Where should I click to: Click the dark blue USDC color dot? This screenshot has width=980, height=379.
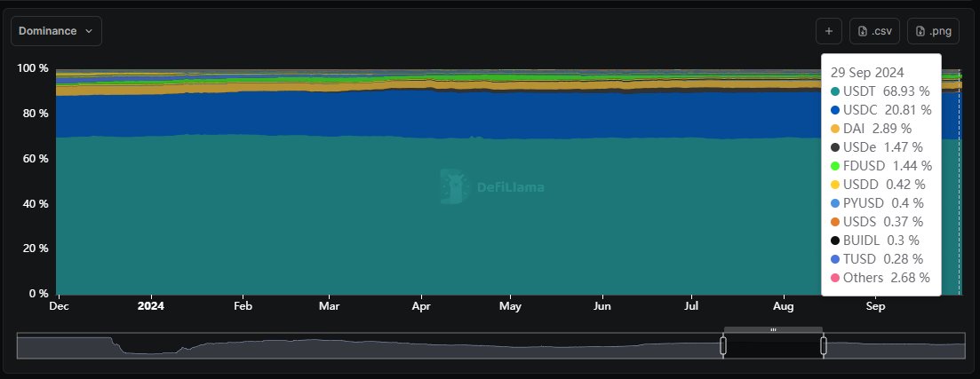[x=835, y=111]
